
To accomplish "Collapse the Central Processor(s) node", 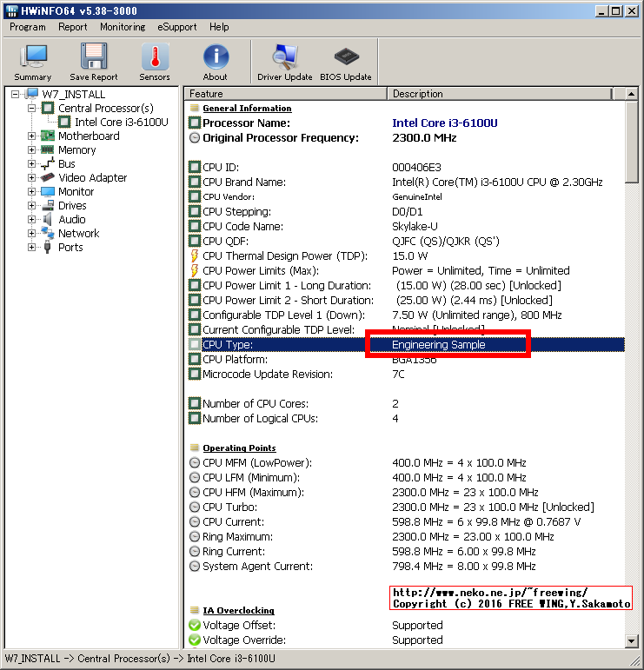I will pos(31,108).
